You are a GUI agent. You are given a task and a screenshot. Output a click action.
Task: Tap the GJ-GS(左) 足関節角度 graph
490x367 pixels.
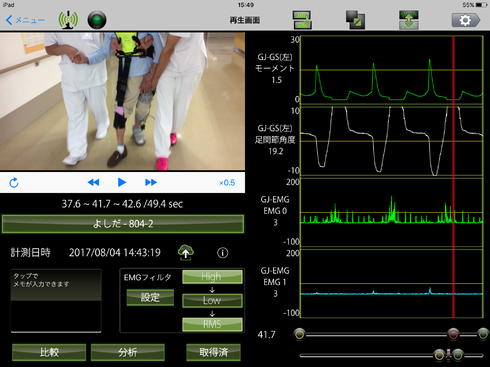(392, 141)
